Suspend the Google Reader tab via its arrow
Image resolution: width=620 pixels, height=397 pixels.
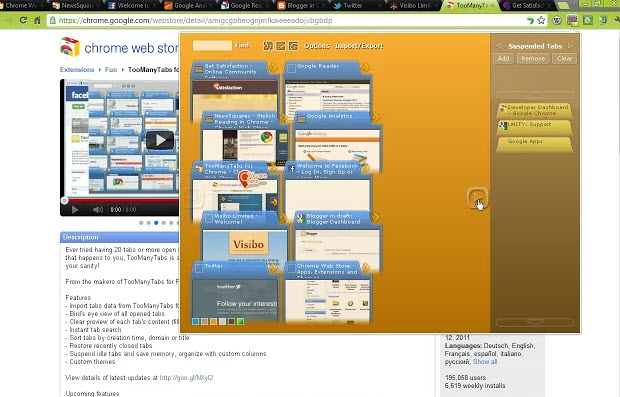click(x=365, y=68)
